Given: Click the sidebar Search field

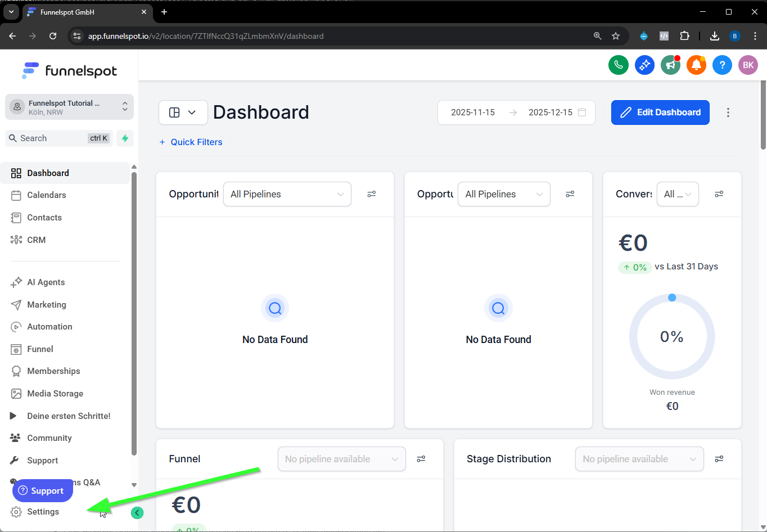Looking at the screenshot, I should [x=59, y=138].
